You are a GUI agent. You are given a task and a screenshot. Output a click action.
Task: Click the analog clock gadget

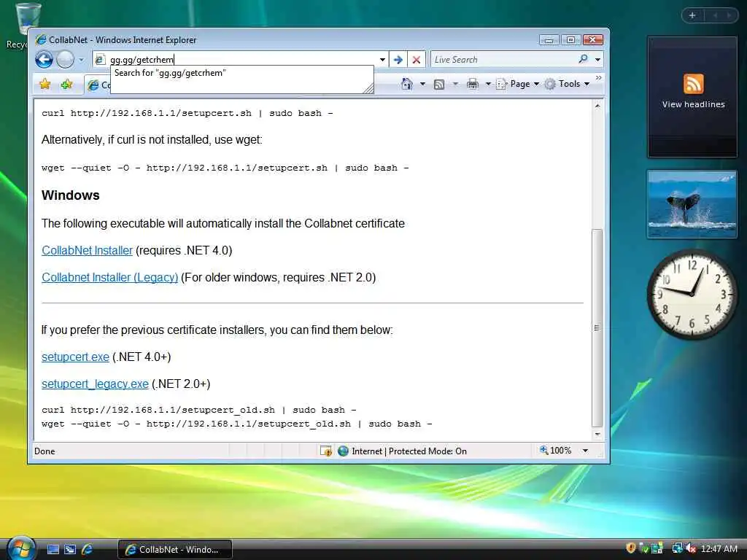[x=692, y=293]
